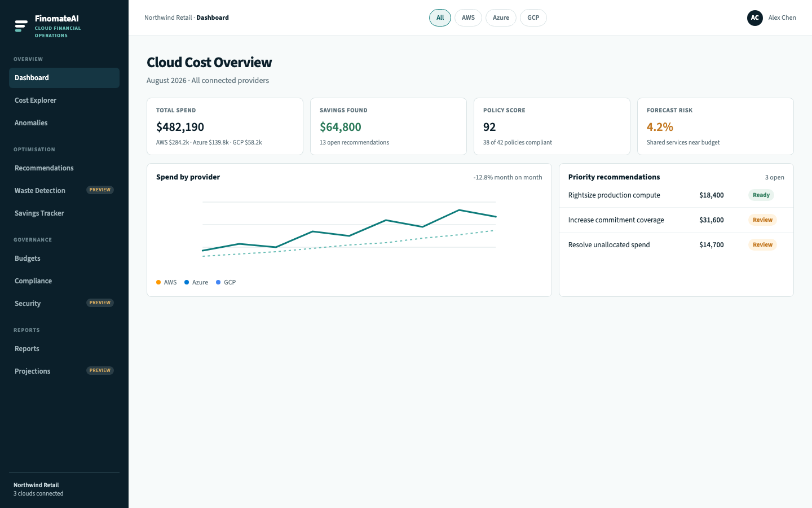Select the All provider filter

coord(440,18)
